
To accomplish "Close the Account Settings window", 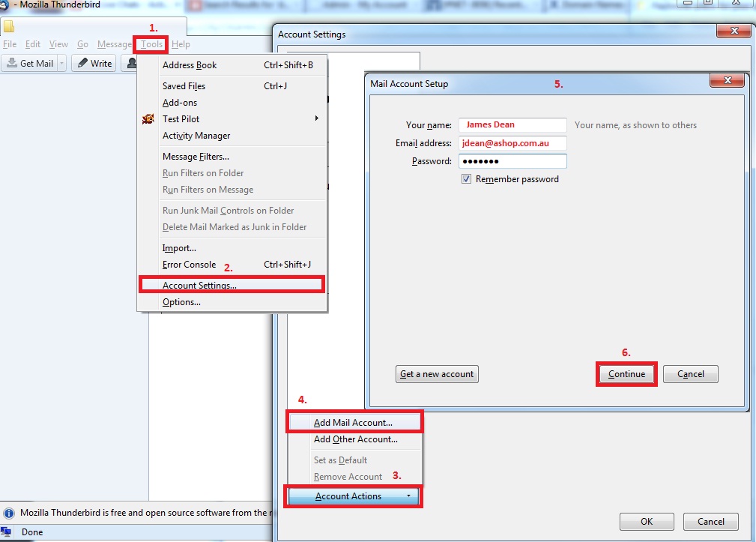I will [734, 31].
